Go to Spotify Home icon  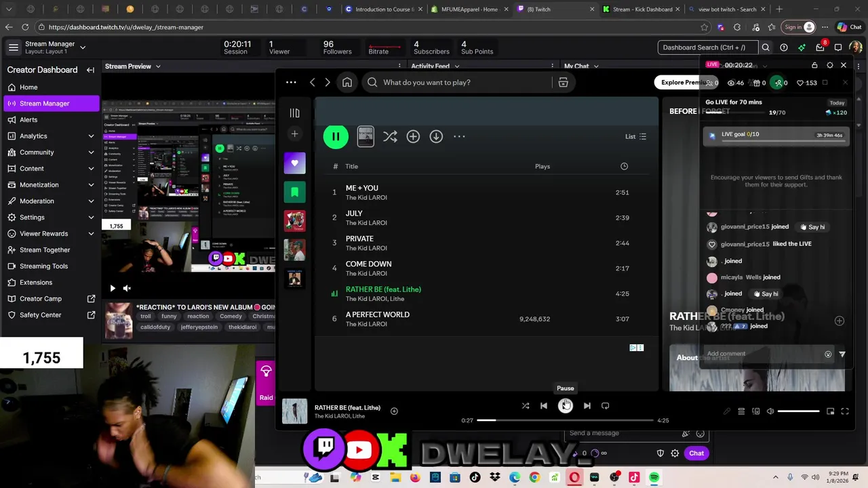[347, 82]
